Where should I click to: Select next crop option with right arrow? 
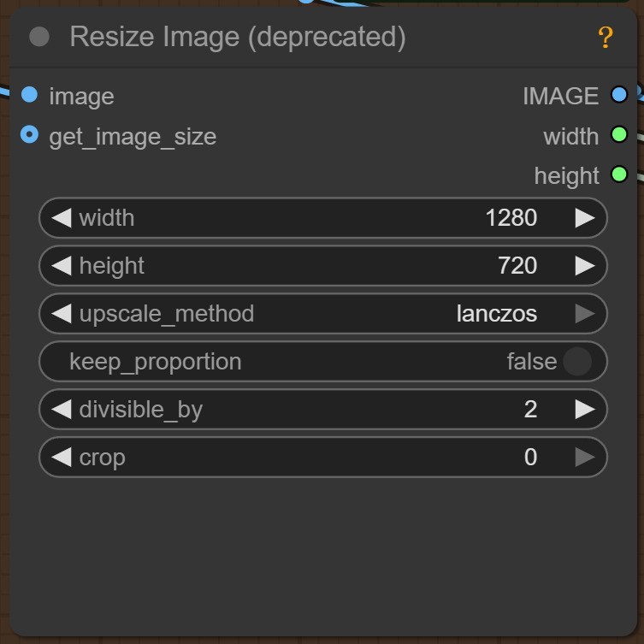pyautogui.click(x=585, y=458)
